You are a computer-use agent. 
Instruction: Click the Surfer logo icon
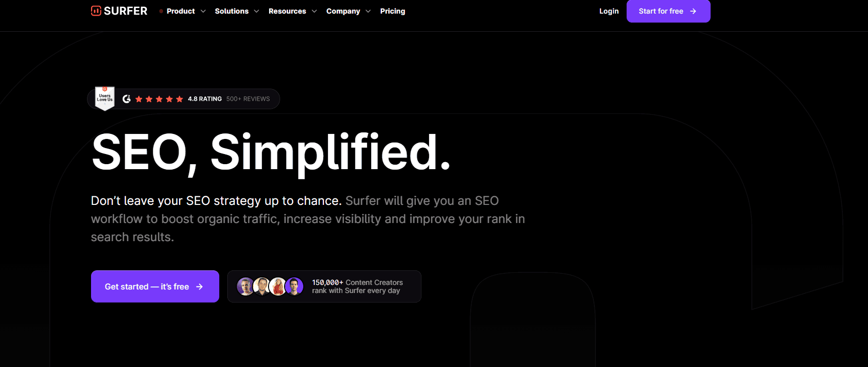pos(96,11)
